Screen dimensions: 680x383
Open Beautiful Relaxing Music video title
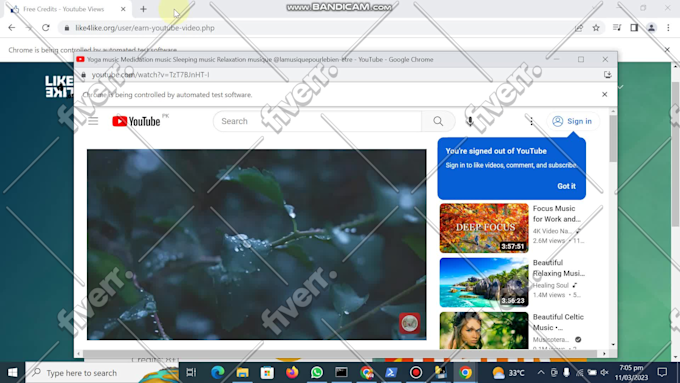point(559,268)
